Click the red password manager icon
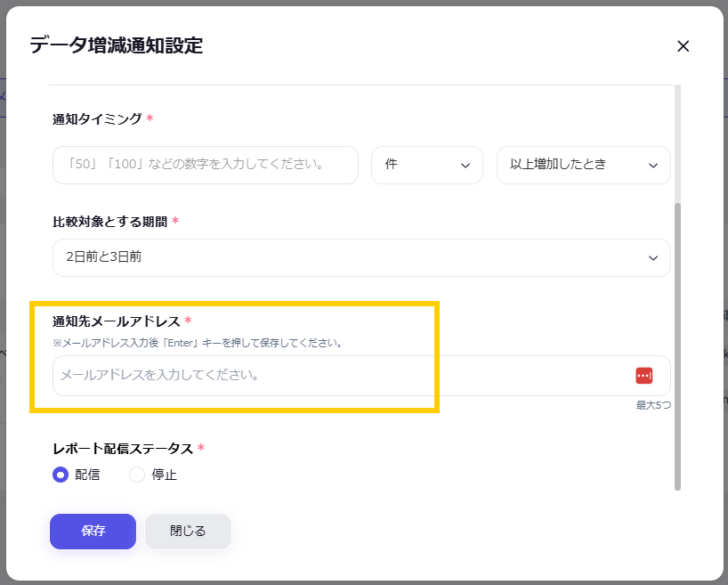 [x=644, y=376]
